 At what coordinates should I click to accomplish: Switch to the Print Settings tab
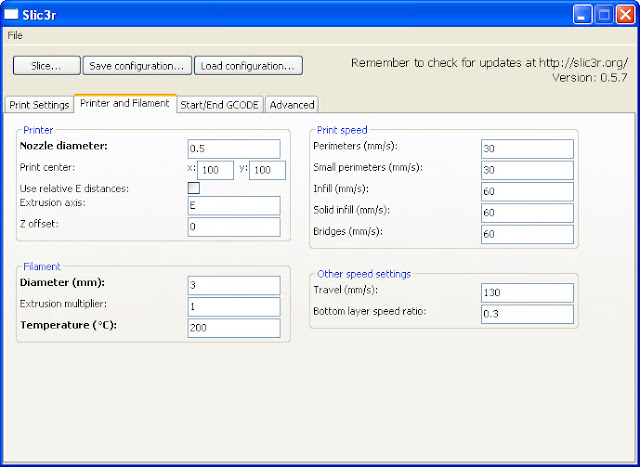click(39, 105)
